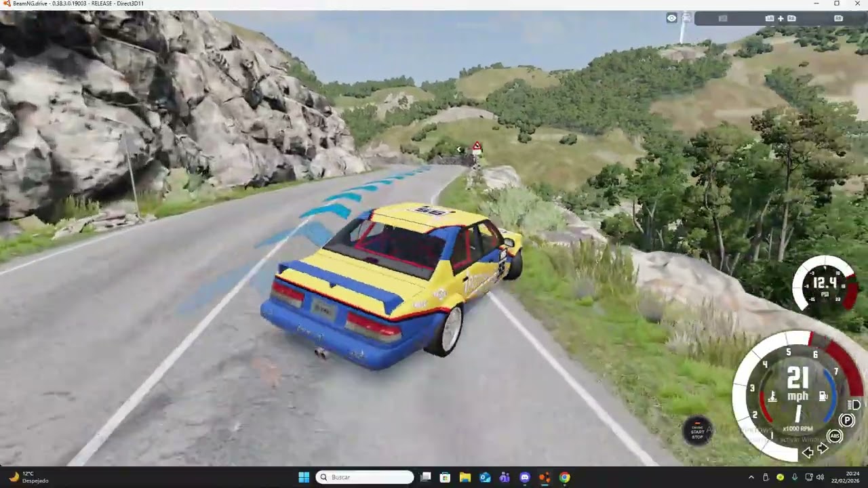Viewport: 868px width, 488px height.
Task: Click the eye visibility icon in top bar
Action: coord(671,18)
